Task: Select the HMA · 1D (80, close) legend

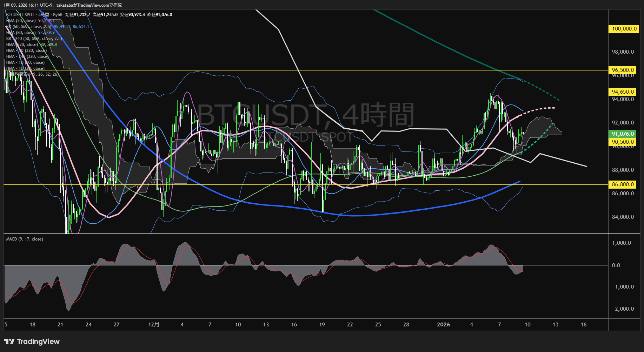Action: point(25,62)
